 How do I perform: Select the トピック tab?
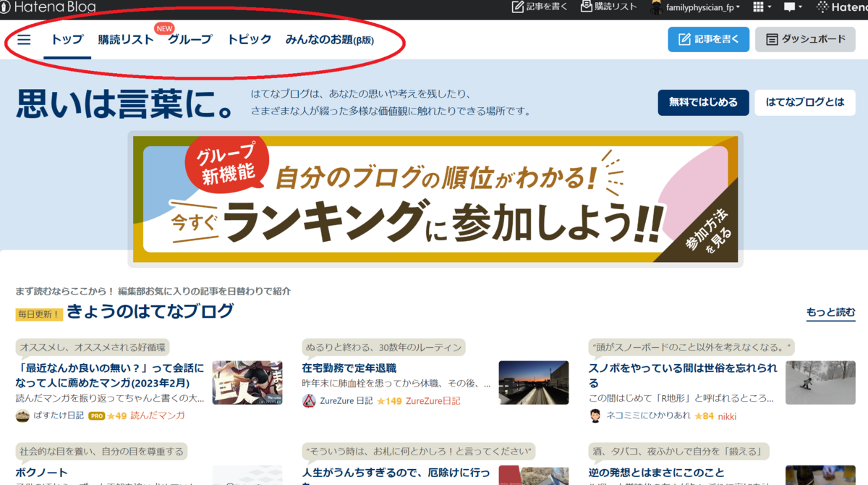click(250, 40)
